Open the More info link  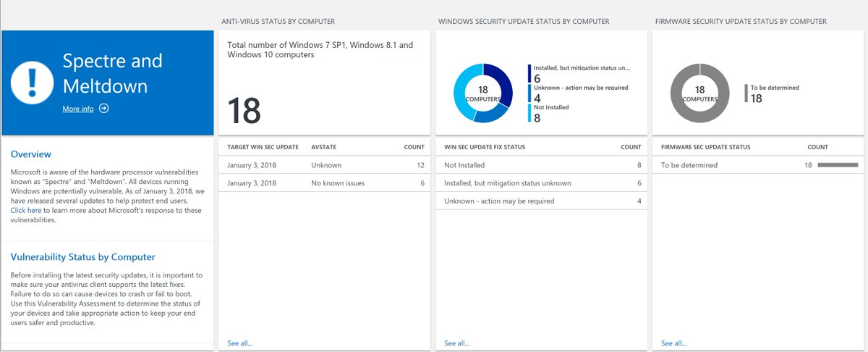click(78, 109)
